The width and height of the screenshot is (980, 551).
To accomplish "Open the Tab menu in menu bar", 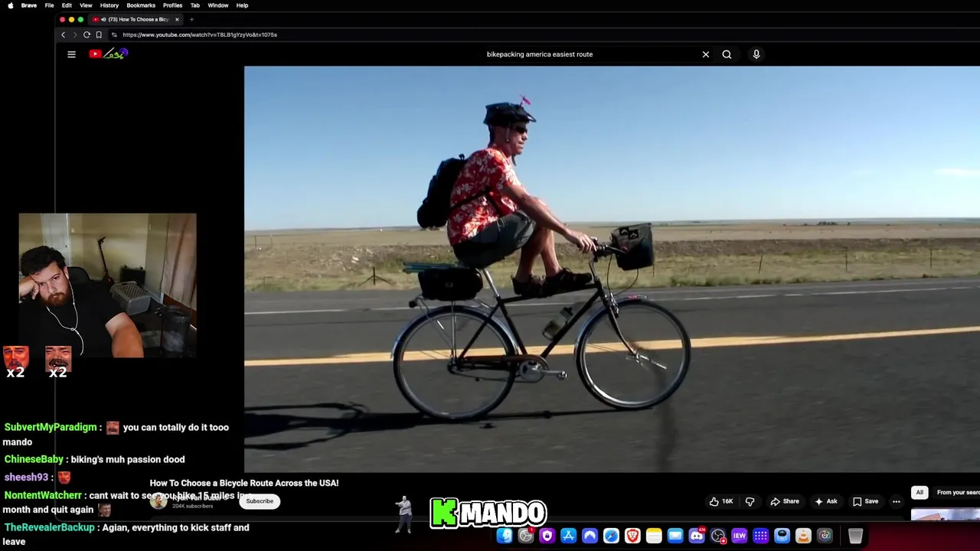I will coord(195,5).
